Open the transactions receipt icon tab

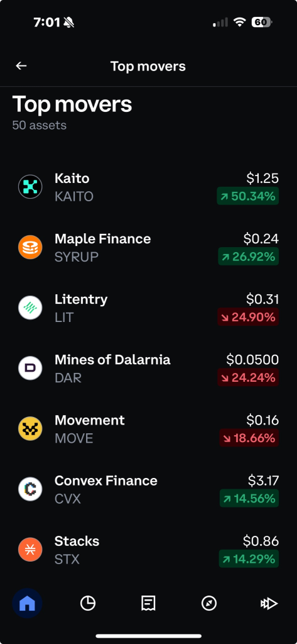148,603
